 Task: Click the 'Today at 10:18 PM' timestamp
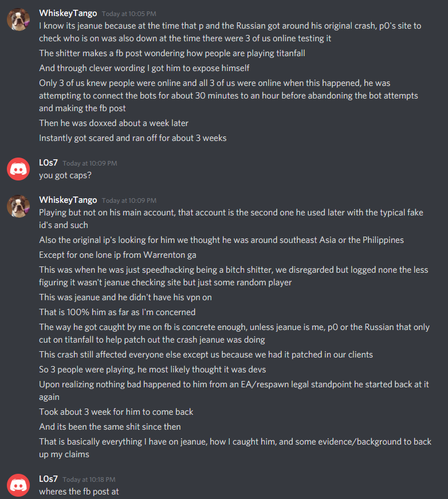click(89, 480)
